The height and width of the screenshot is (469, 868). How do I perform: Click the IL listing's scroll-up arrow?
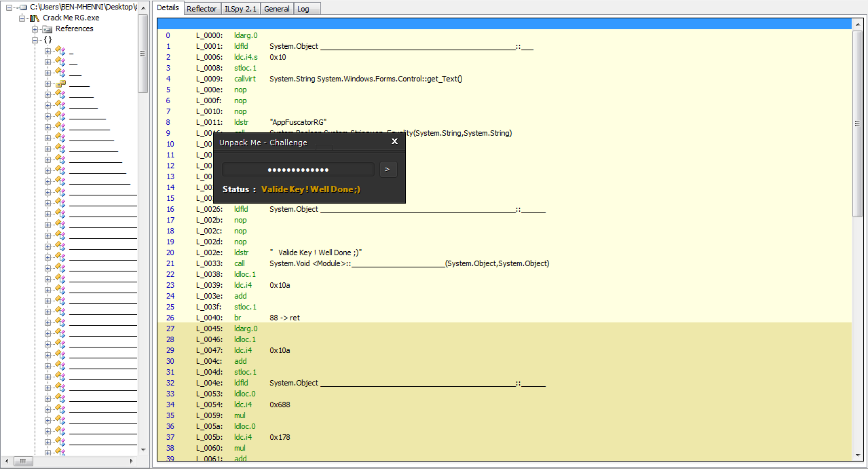click(x=857, y=24)
